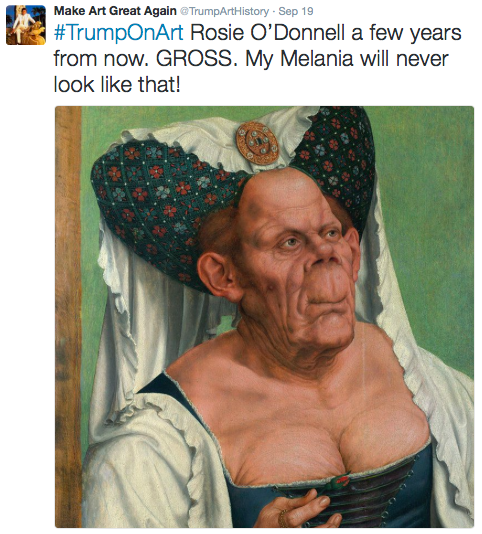
Task: Open the @TrumpArtHistory handle link
Action: [x=224, y=11]
